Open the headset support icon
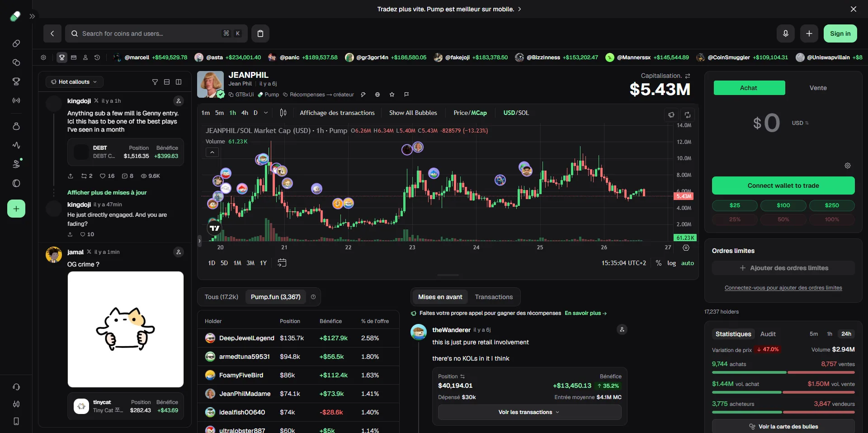 [x=16, y=387]
